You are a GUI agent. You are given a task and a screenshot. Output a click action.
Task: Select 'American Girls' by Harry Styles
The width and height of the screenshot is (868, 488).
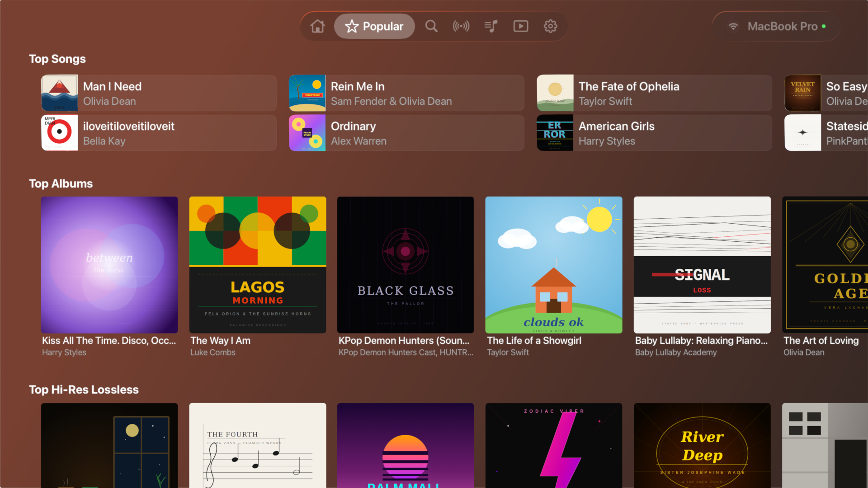pyautogui.click(x=654, y=132)
